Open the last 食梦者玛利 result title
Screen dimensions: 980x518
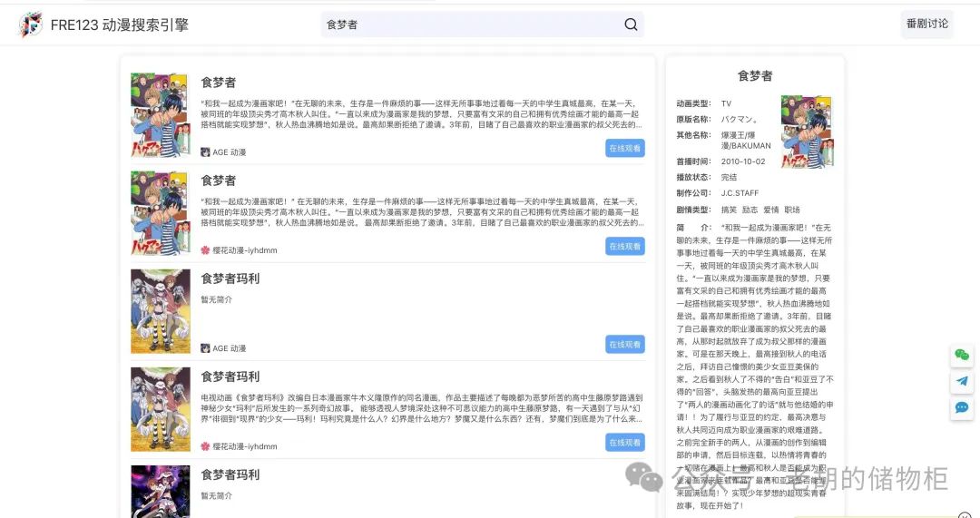[x=230, y=474]
